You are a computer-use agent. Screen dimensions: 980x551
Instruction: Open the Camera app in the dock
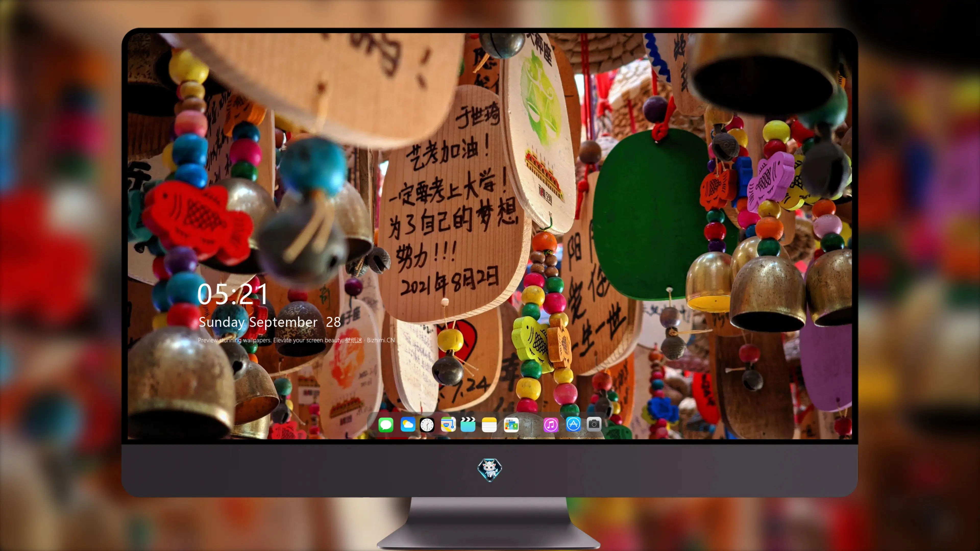[594, 424]
